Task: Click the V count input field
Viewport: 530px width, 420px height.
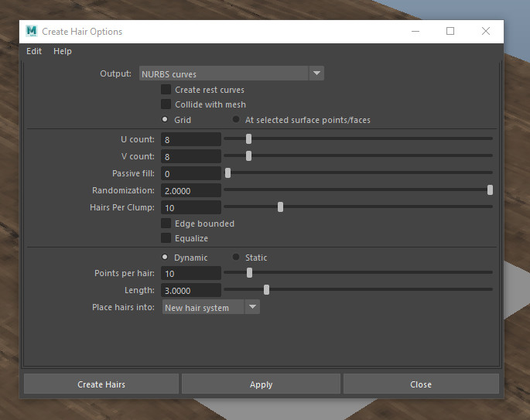Action: pyautogui.click(x=191, y=156)
